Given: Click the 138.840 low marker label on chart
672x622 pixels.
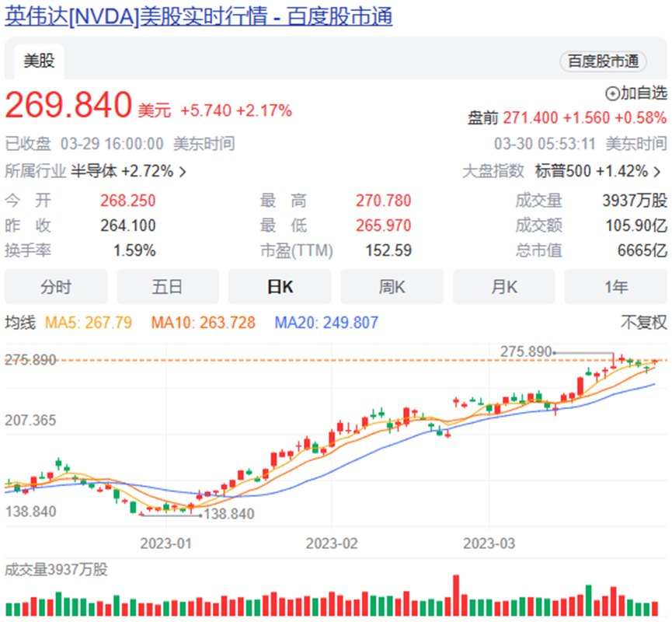Looking at the screenshot, I should coord(229,514).
